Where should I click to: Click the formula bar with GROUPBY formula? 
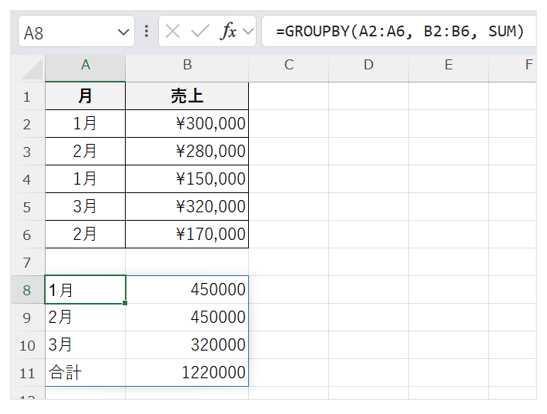click(399, 31)
